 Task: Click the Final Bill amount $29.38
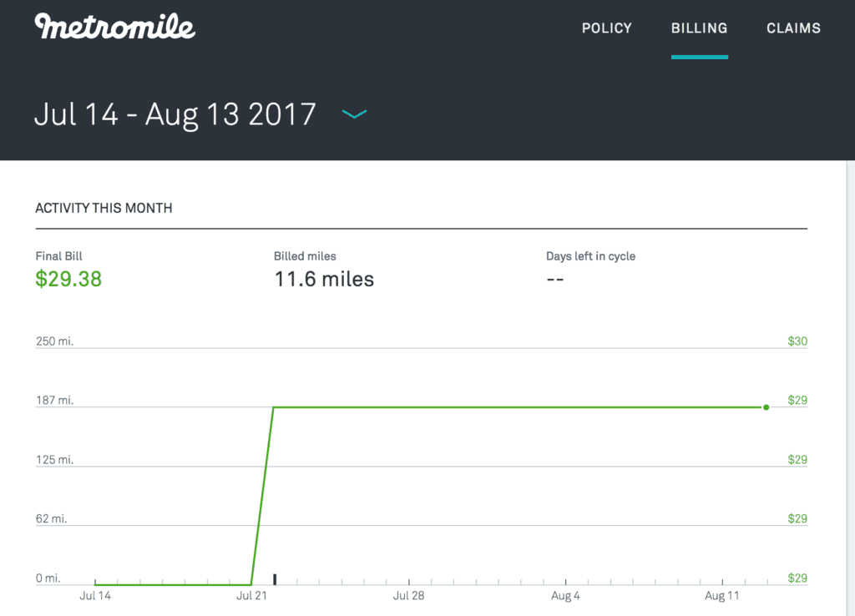[x=68, y=279]
